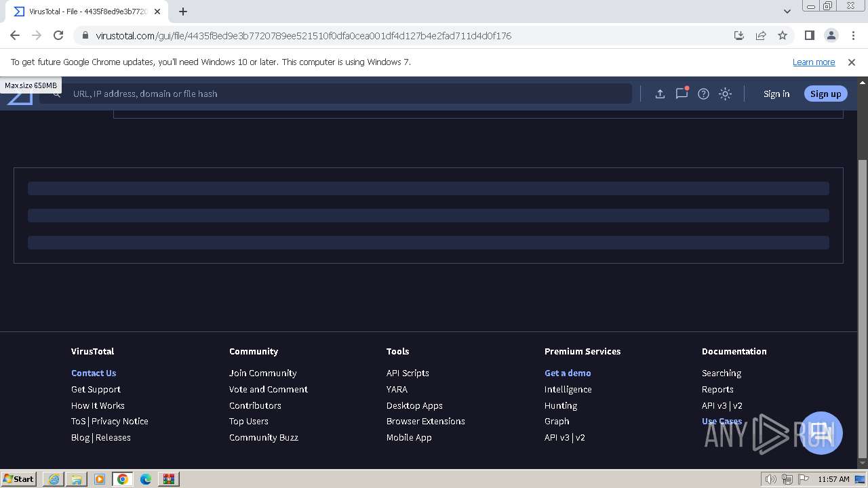Open the file explorer taskbar icon
868x488 pixels.
click(77, 479)
